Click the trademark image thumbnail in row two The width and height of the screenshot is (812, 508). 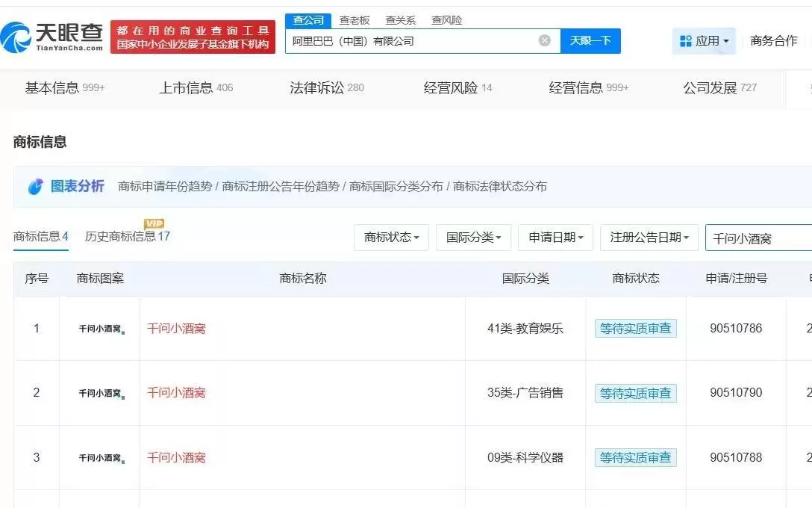click(98, 393)
